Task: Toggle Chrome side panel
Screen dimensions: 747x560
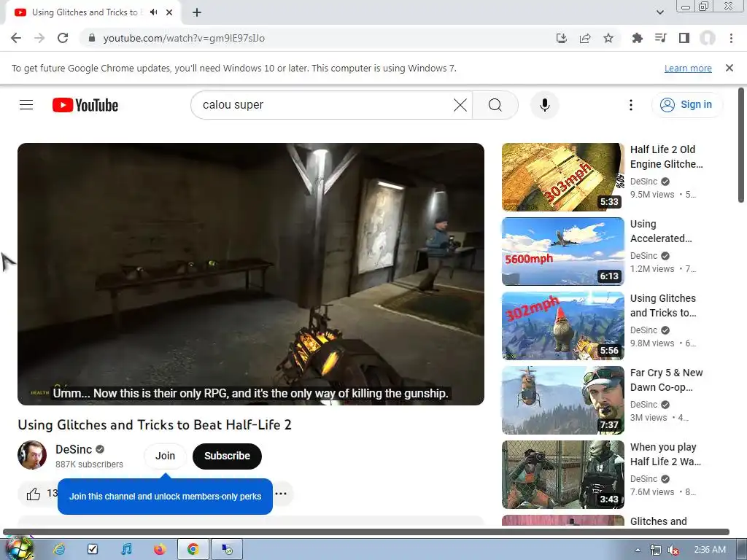Action: point(684,38)
